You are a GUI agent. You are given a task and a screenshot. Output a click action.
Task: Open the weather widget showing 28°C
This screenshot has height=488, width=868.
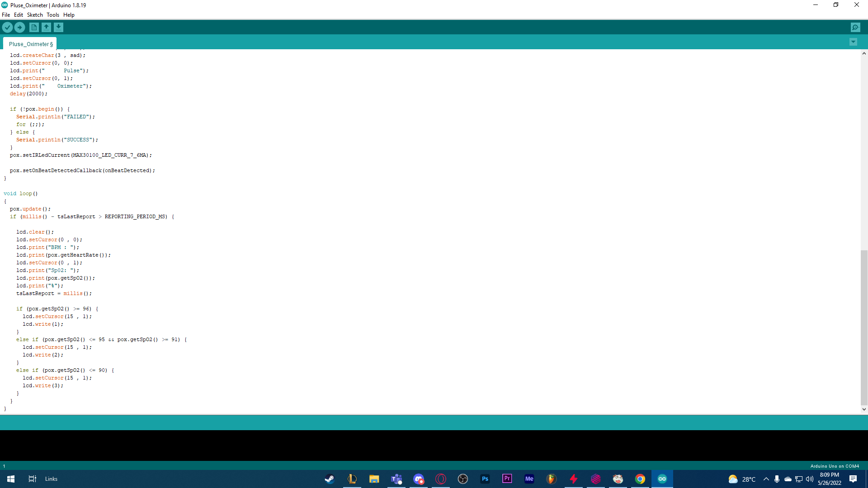coord(742,479)
